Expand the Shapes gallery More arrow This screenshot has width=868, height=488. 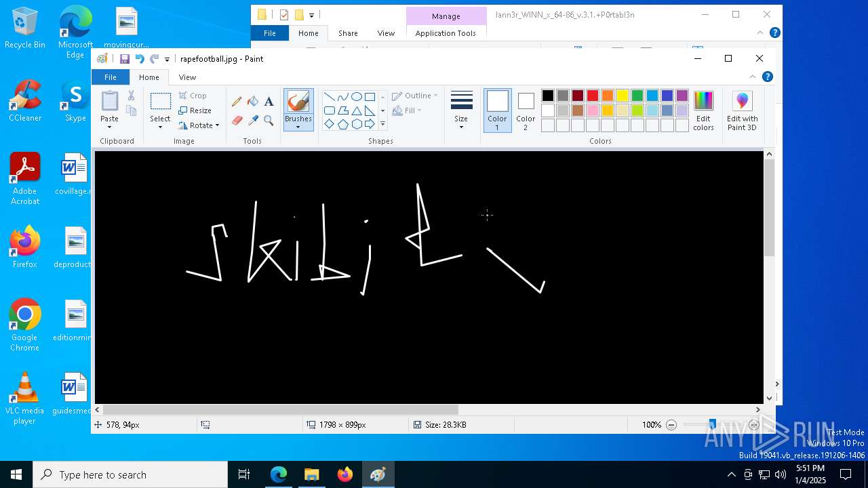point(382,124)
